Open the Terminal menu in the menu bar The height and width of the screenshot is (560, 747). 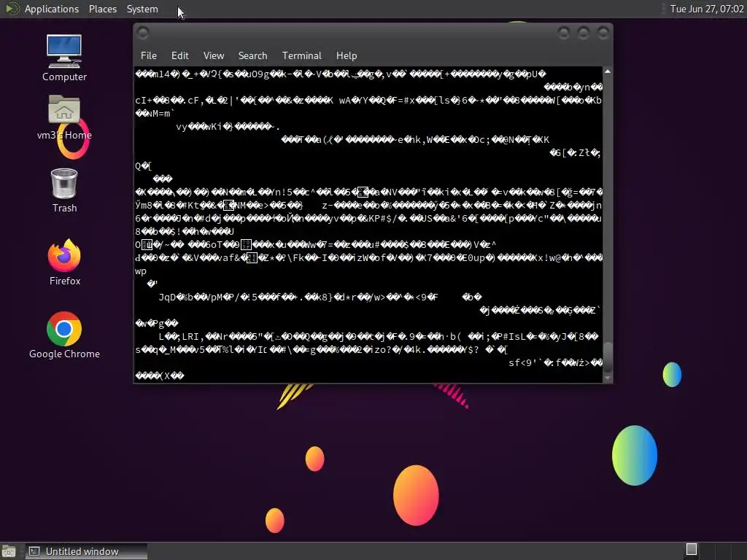click(301, 55)
